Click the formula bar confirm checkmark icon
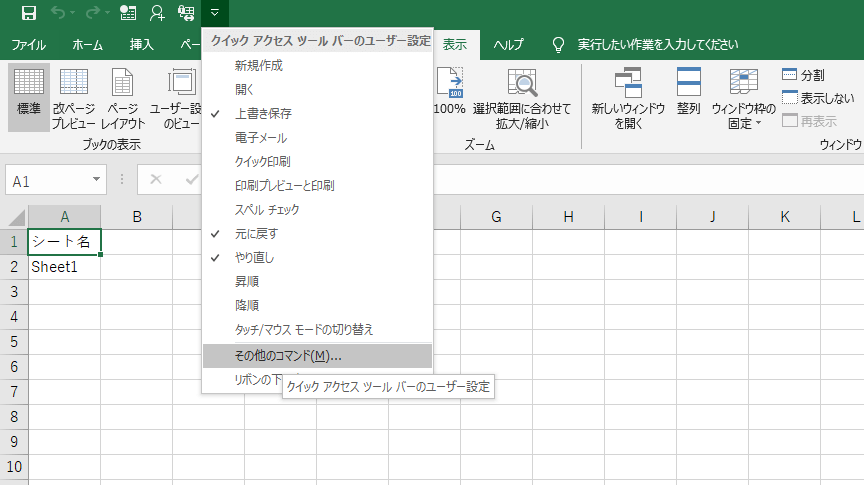 point(192,180)
